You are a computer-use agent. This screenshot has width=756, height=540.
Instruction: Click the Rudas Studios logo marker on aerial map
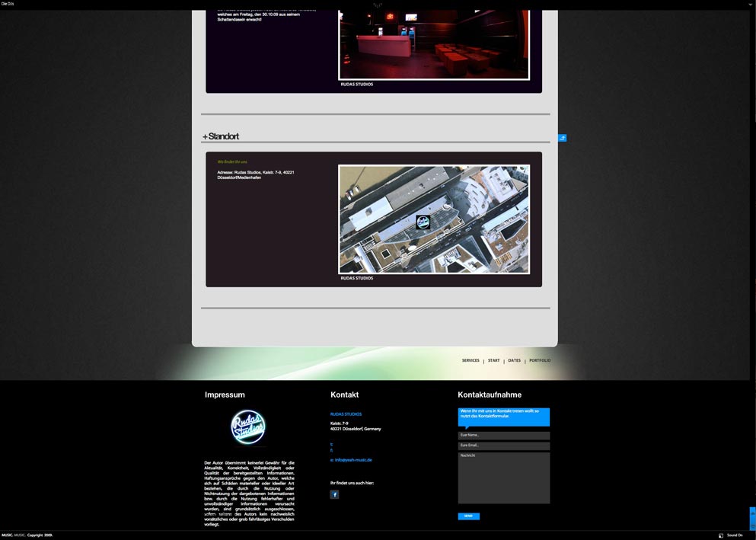(x=423, y=222)
